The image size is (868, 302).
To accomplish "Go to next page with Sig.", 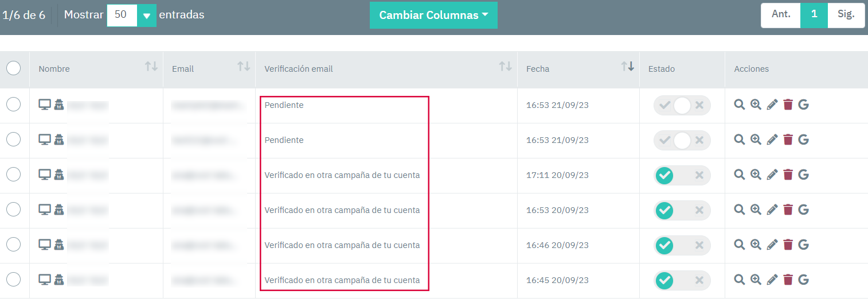I will (x=846, y=15).
